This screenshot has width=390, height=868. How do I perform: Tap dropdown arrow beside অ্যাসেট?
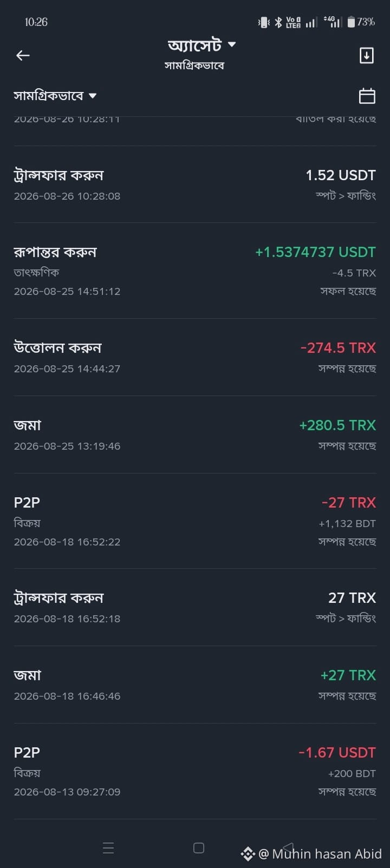pyautogui.click(x=232, y=44)
